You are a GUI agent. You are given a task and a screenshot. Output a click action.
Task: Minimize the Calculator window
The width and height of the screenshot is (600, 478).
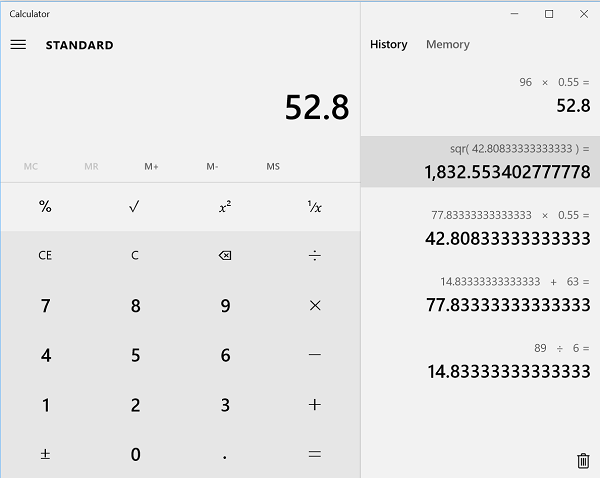[514, 14]
